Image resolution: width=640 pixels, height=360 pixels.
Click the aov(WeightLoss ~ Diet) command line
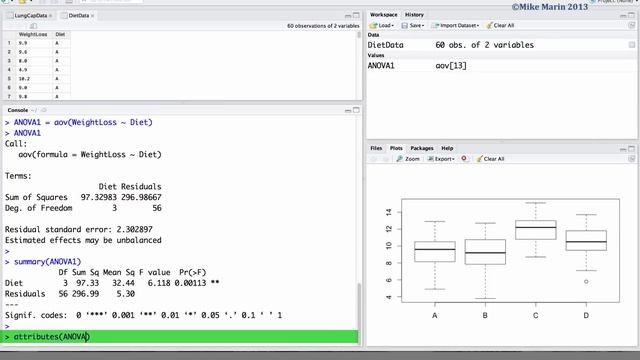coord(83,122)
